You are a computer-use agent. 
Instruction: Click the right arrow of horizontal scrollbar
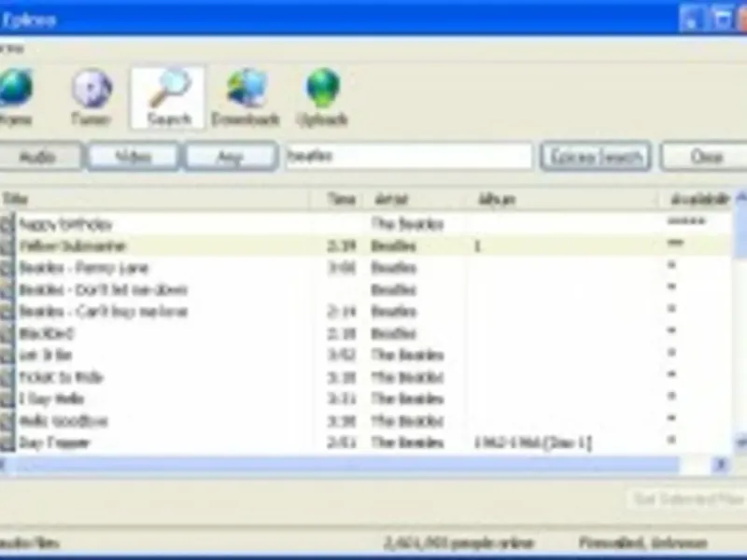720,465
